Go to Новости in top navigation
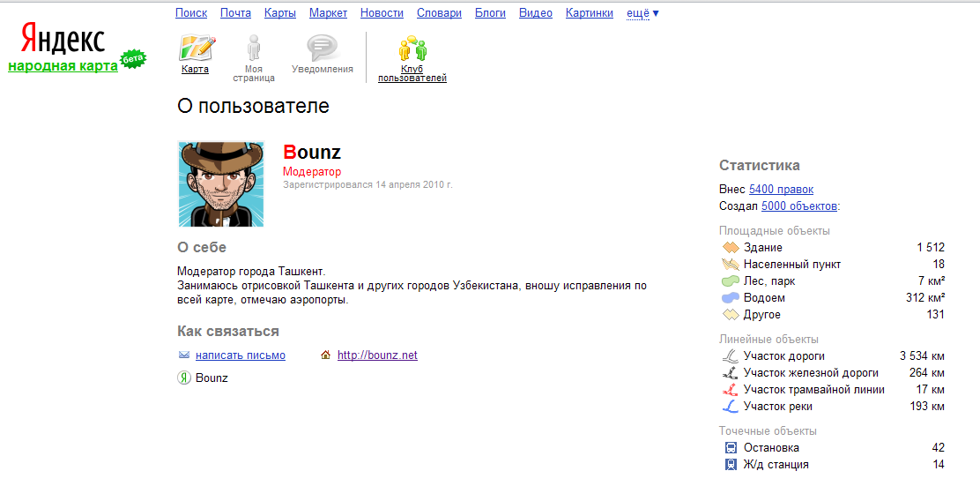Image resolution: width=980 pixels, height=501 pixels. pyautogui.click(x=382, y=13)
